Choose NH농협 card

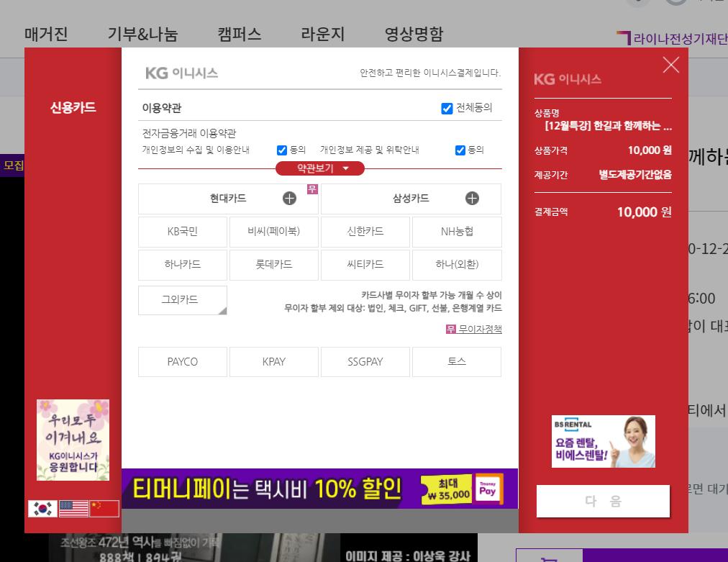click(x=457, y=231)
